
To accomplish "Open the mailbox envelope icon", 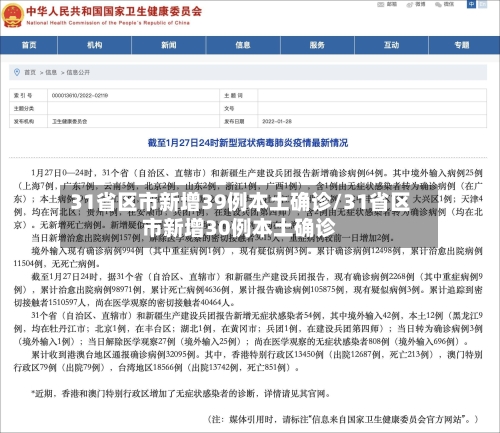I will point(381,4).
